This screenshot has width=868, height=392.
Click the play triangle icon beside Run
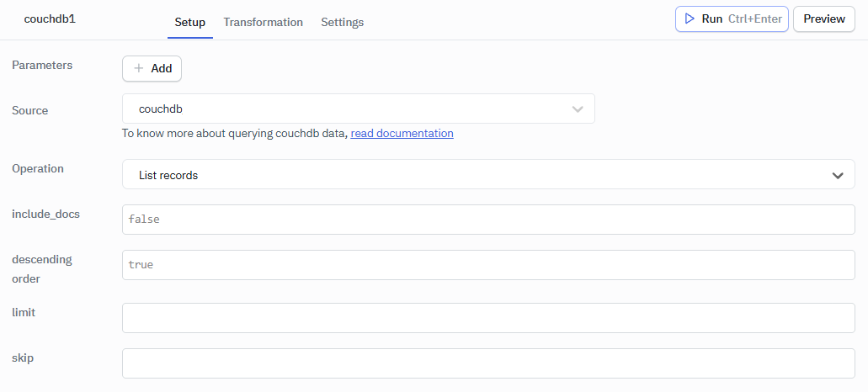pyautogui.click(x=690, y=19)
